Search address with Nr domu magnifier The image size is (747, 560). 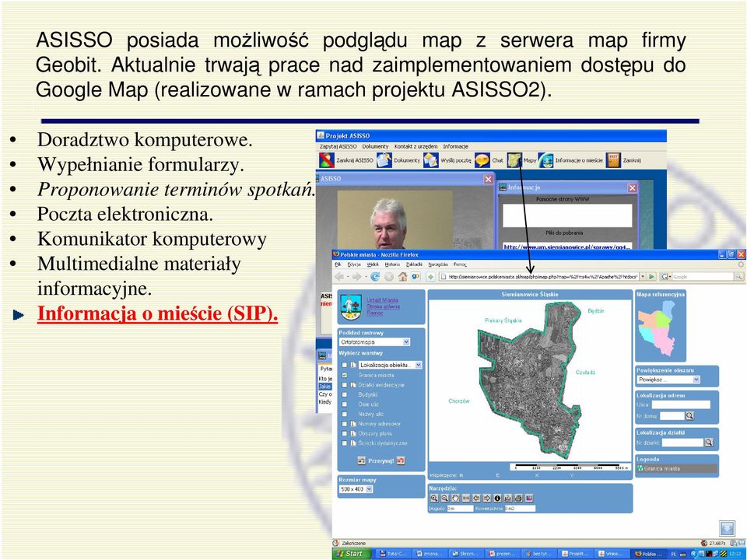[x=689, y=415]
